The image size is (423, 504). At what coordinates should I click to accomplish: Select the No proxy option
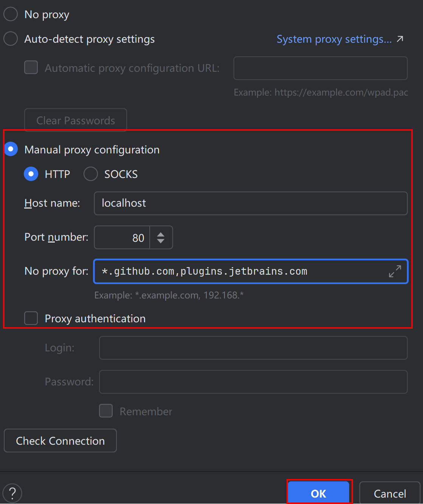(x=11, y=14)
